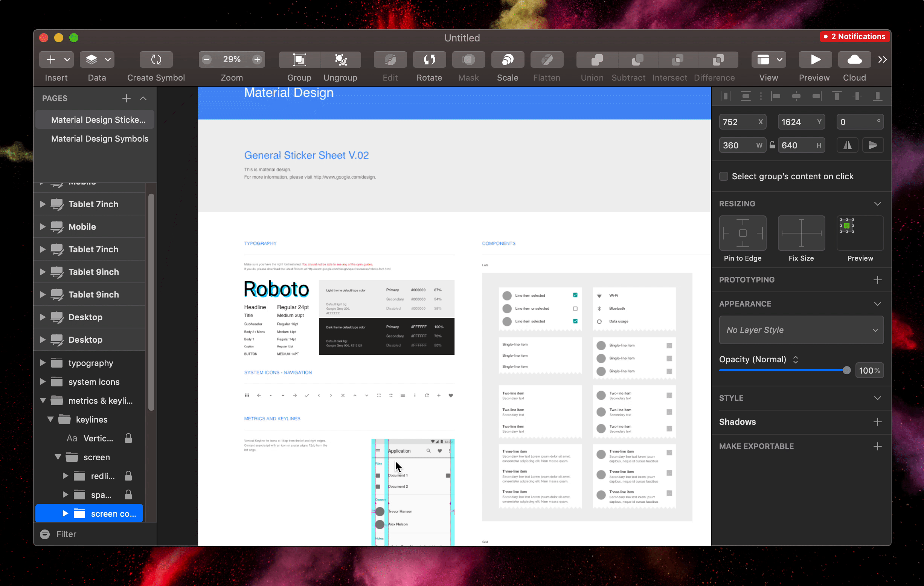Viewport: 924px width, 586px height.
Task: Flip the selection horizontally
Action: pos(847,145)
